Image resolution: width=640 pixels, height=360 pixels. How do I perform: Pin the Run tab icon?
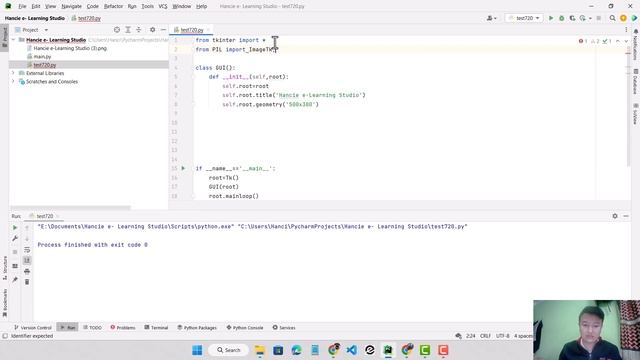point(15,280)
